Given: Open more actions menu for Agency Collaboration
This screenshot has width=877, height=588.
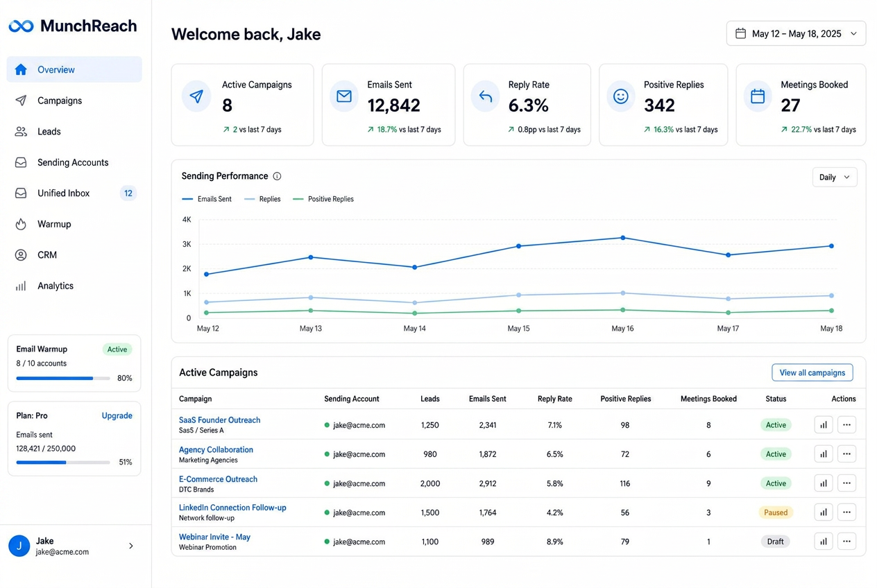Looking at the screenshot, I should (x=846, y=454).
